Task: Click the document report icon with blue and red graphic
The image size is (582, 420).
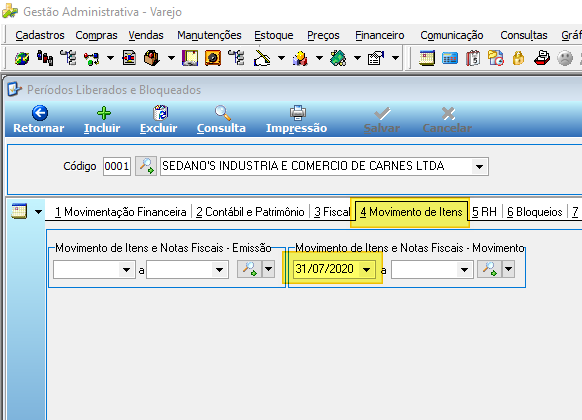Action: pos(129,58)
